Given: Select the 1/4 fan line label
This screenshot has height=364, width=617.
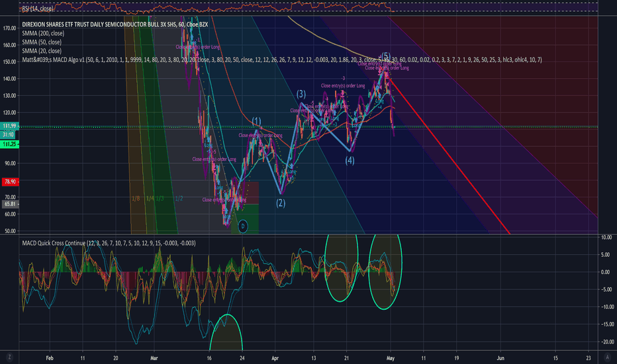Looking at the screenshot, I should [150, 199].
